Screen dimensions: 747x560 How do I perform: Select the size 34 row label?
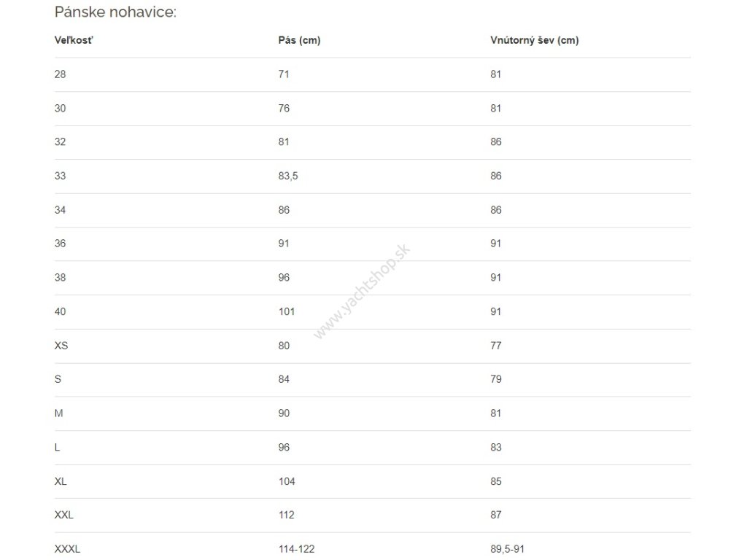pyautogui.click(x=60, y=210)
